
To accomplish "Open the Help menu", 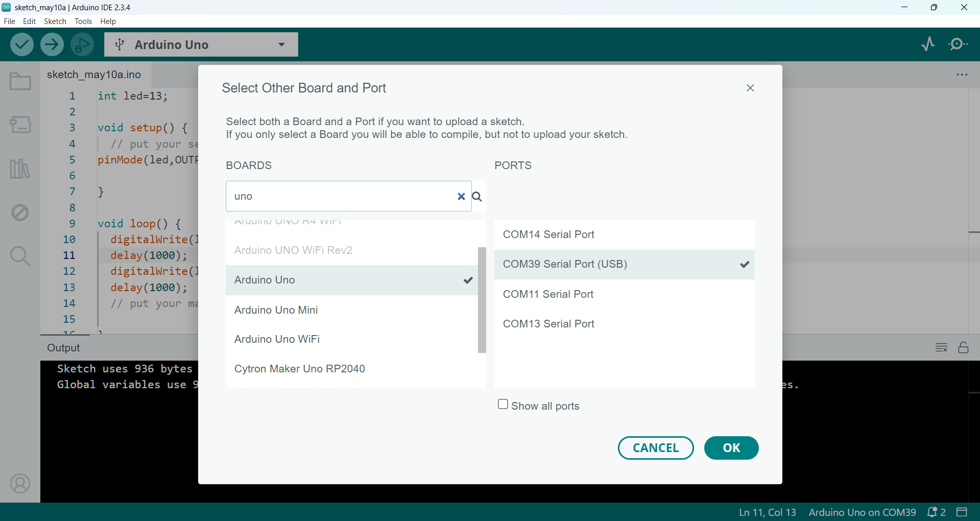I will click(108, 21).
